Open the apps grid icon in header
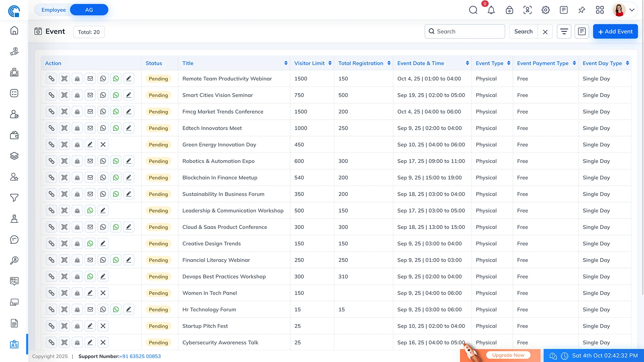 click(x=600, y=10)
